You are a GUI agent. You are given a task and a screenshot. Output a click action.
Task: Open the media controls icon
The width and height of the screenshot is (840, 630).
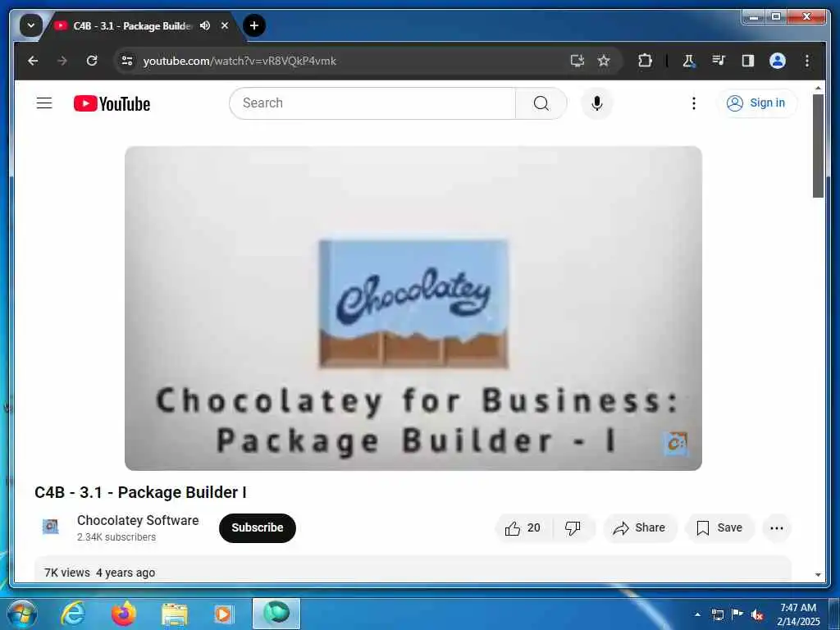[x=719, y=61]
